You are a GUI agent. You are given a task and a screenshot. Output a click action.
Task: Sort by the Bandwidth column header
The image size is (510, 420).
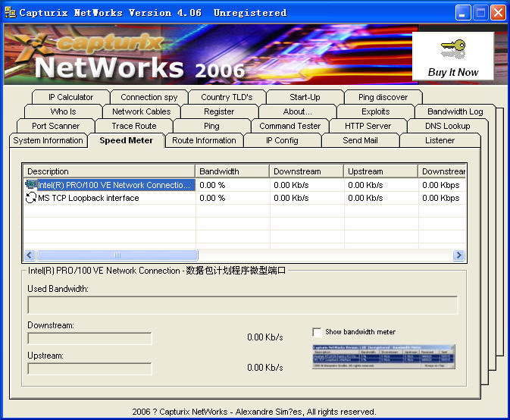pyautogui.click(x=232, y=171)
